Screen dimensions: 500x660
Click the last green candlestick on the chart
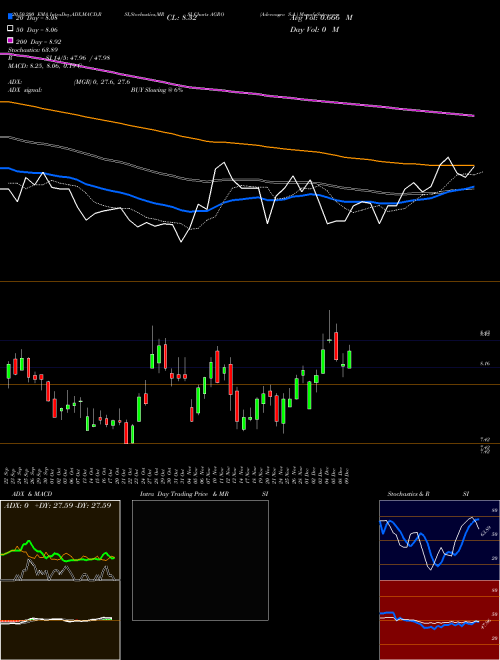(349, 359)
